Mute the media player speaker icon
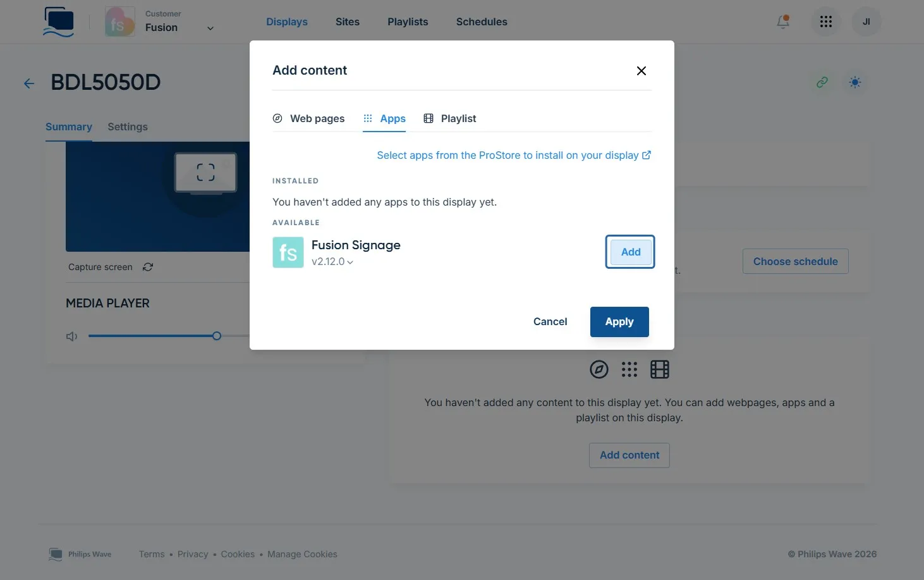 (72, 336)
